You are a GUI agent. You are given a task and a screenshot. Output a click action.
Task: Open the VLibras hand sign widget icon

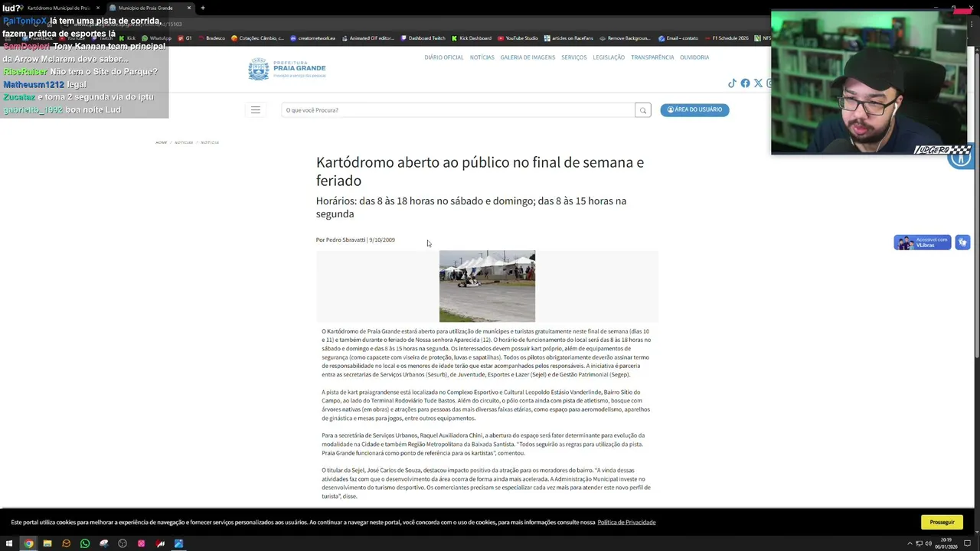point(962,243)
